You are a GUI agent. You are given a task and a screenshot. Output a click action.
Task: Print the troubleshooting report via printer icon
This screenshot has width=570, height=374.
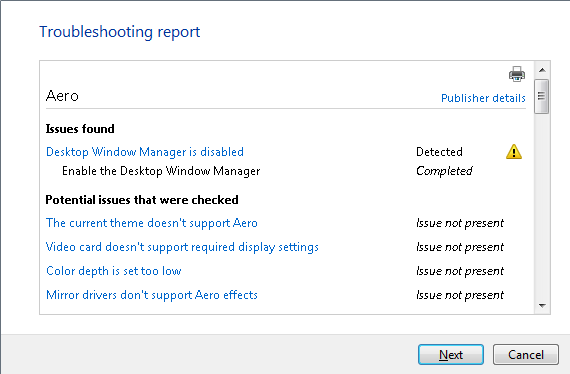click(517, 74)
